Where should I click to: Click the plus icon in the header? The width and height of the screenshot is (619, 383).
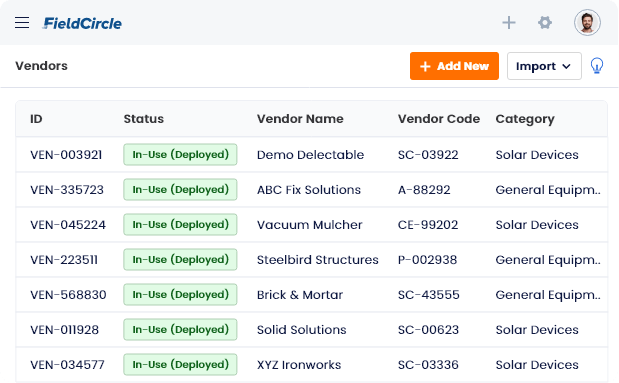tap(509, 23)
